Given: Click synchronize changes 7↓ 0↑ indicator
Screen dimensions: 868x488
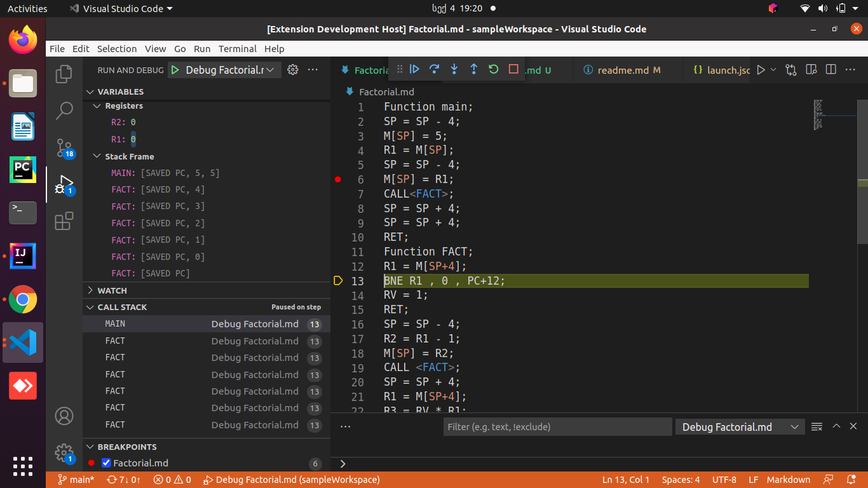Looking at the screenshot, I should tap(124, 480).
